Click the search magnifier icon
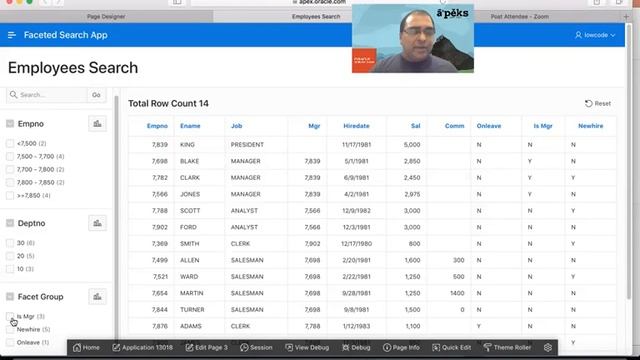Screen dimensions: 640x360 pos(13,95)
